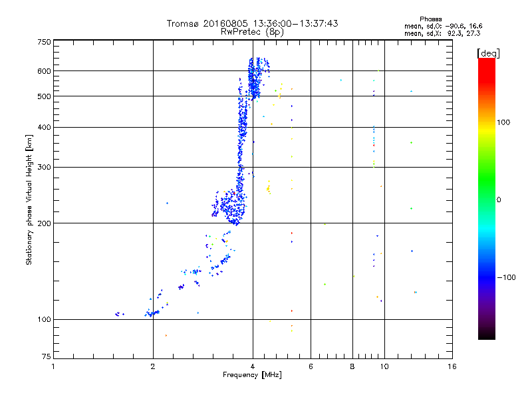Click the colorbar label '100'
The width and height of the screenshot is (532, 399).
click(503, 122)
